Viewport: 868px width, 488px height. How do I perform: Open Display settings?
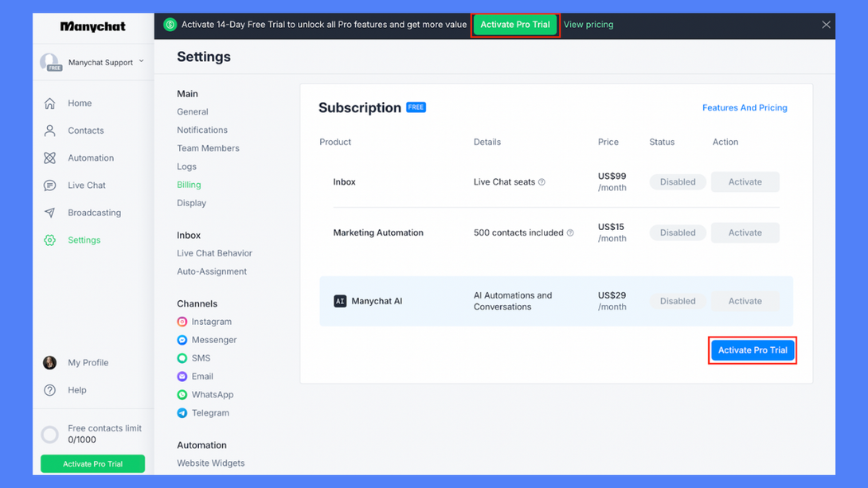click(x=192, y=203)
